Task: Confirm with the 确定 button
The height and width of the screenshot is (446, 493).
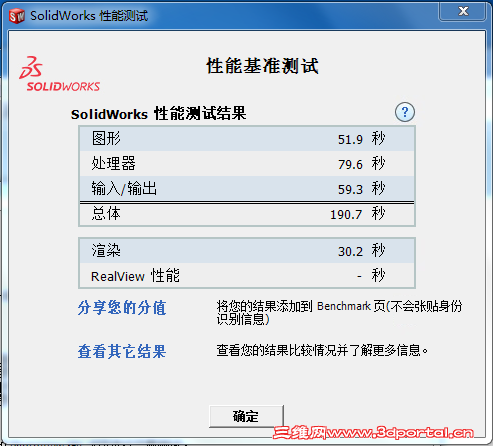Action: (x=246, y=416)
